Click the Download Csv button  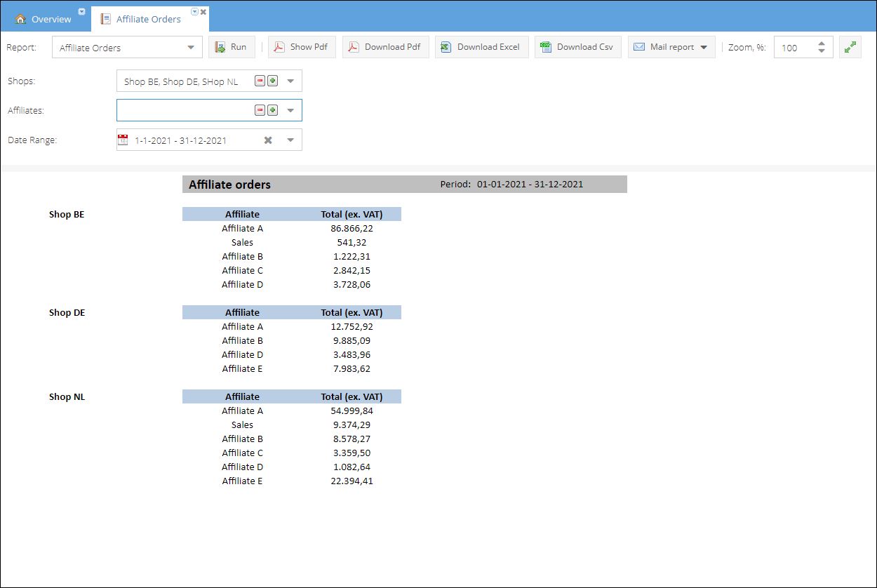tap(577, 47)
